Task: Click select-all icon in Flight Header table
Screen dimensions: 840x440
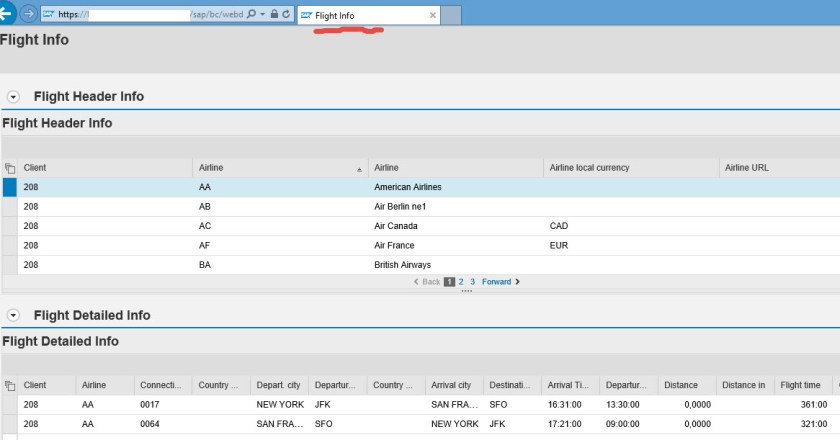Action: click(x=10, y=168)
